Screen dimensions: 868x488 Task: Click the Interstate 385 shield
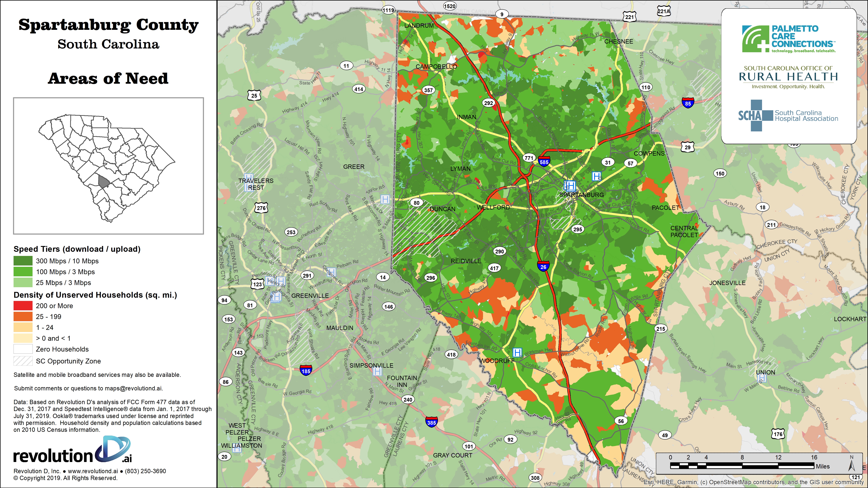pyautogui.click(x=431, y=422)
